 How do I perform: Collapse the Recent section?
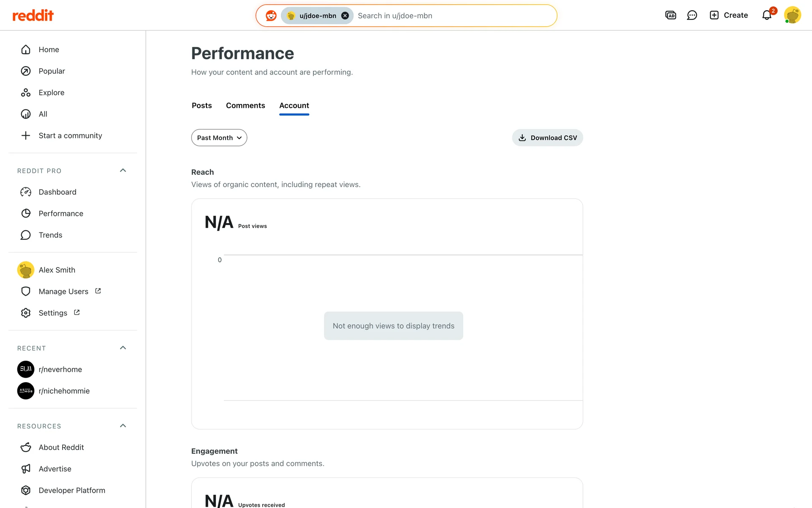[x=123, y=348]
